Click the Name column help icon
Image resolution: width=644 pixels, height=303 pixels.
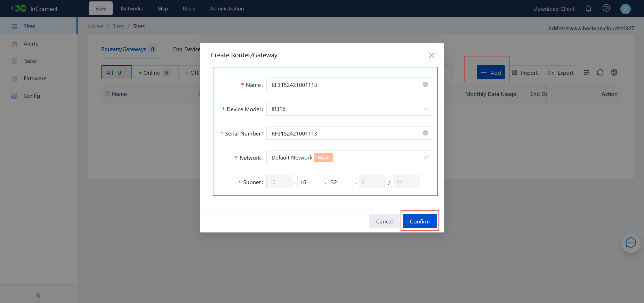point(107,94)
